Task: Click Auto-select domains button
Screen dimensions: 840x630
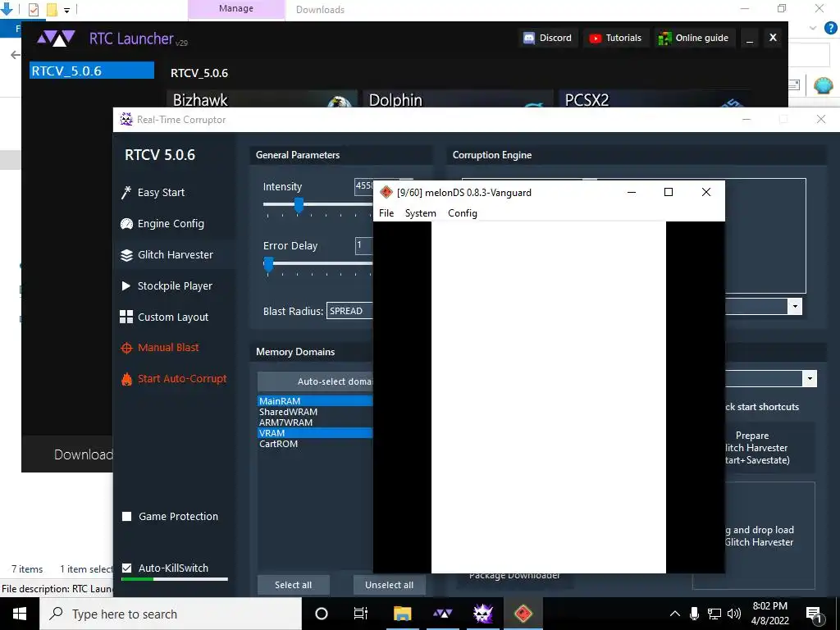Action: point(315,381)
